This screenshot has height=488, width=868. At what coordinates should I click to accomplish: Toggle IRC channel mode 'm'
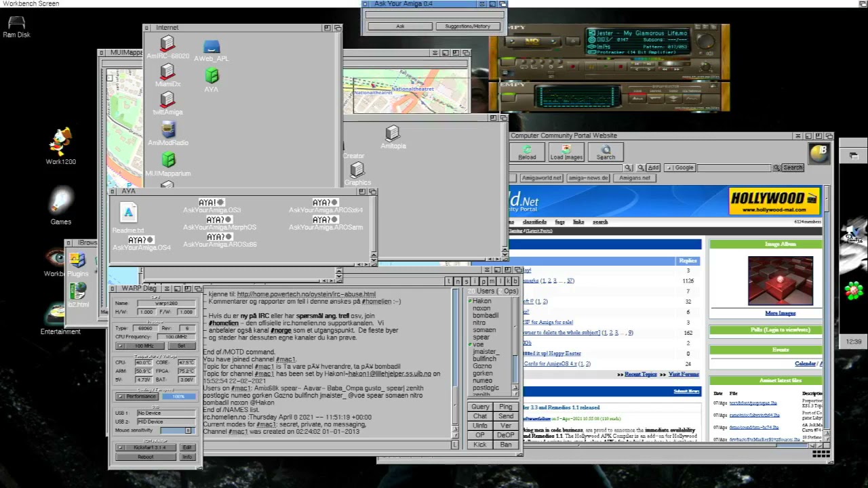[x=490, y=281]
